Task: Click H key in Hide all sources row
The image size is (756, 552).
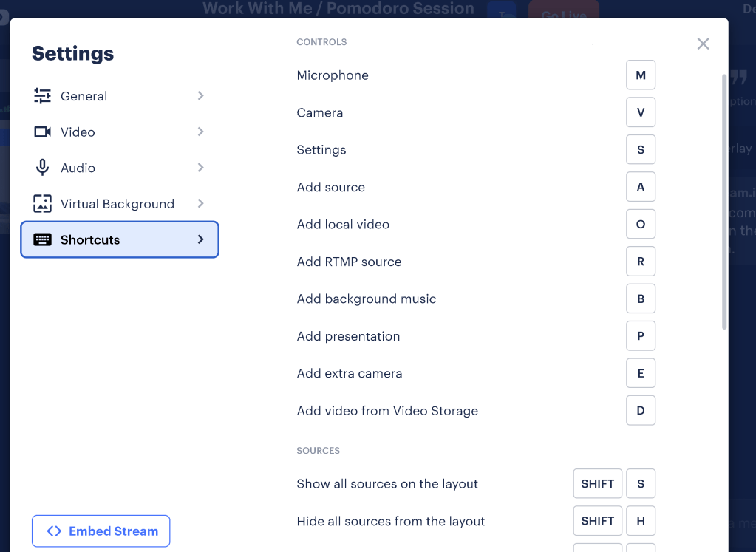Action: [640, 521]
